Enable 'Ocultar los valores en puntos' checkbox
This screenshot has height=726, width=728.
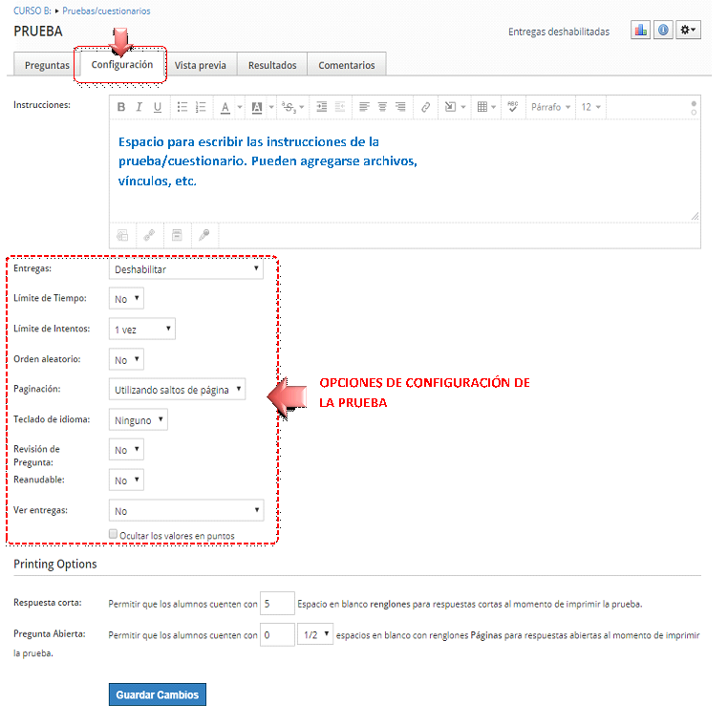[x=114, y=535]
